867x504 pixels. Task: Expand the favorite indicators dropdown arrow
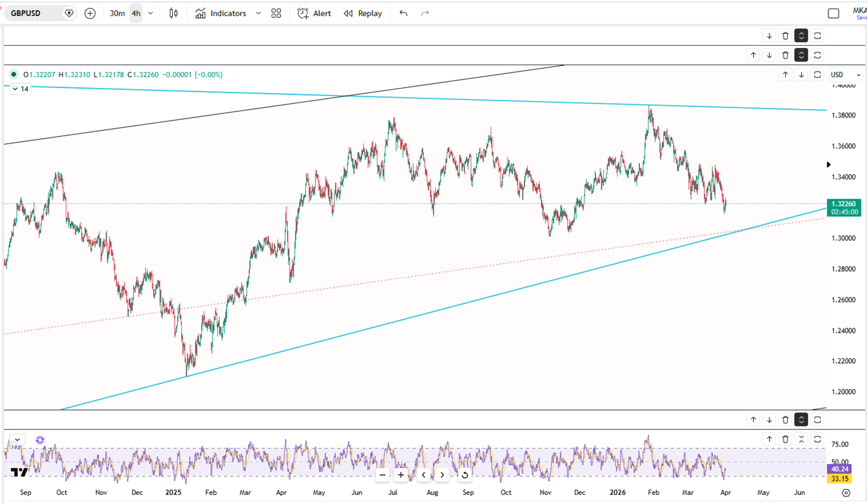pyautogui.click(x=259, y=13)
